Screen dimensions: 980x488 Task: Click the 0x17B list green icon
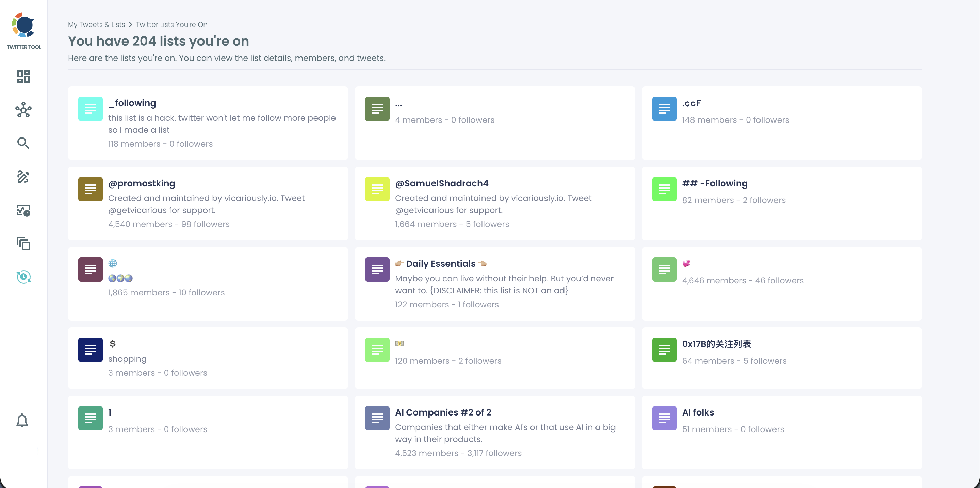click(665, 349)
